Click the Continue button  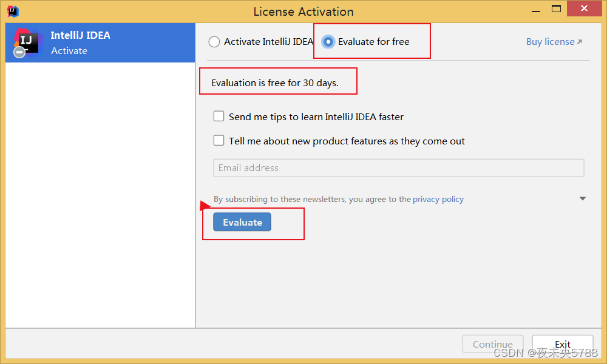click(492, 344)
